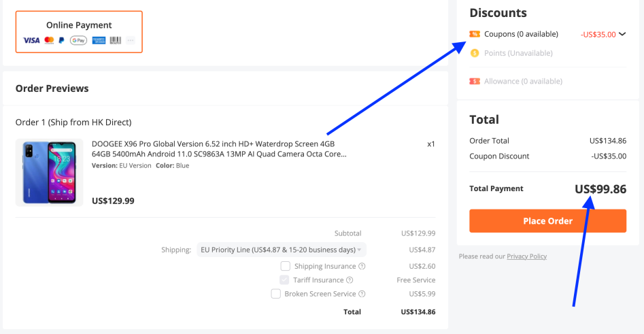Screen dimensions: 644x334
Task: Enable the Broken Screen Service checkbox
Action: [276, 294]
